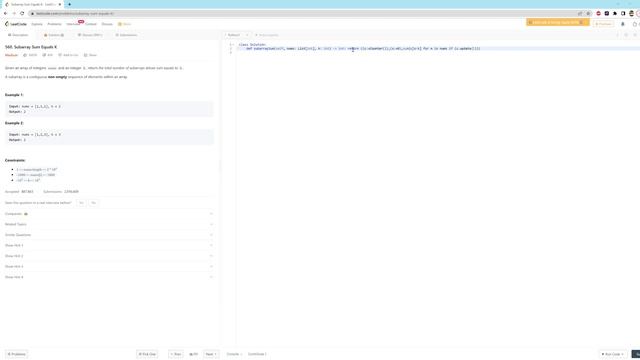Screen dimensions: 640x360
Task: Click the Premium button
Action: pos(603,24)
